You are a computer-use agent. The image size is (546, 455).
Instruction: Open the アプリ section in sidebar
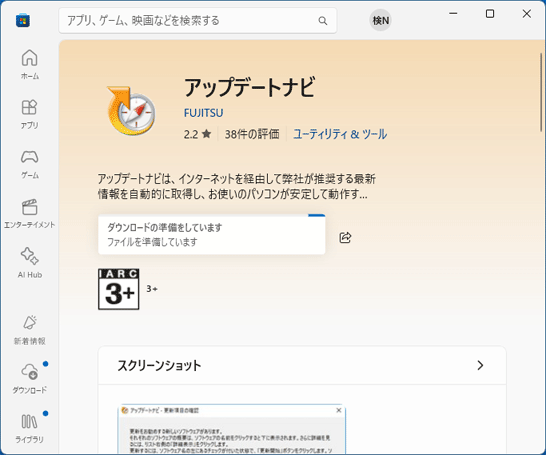click(x=30, y=115)
